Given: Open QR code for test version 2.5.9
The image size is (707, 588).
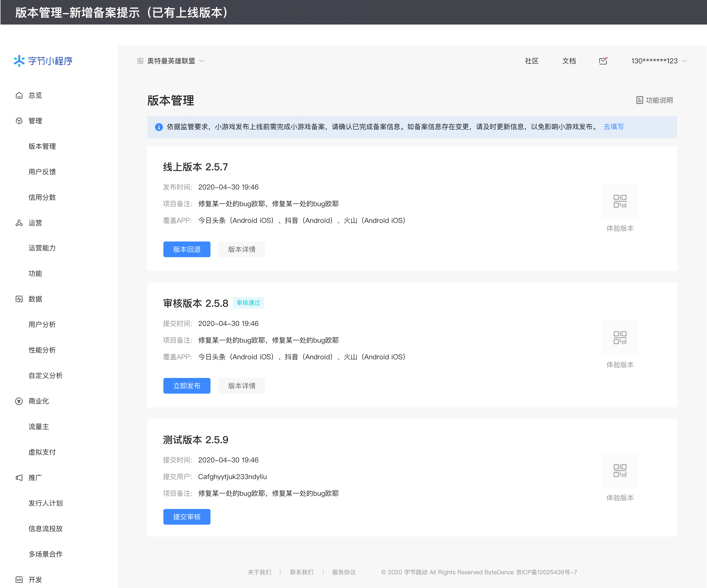Looking at the screenshot, I should pos(620,470).
